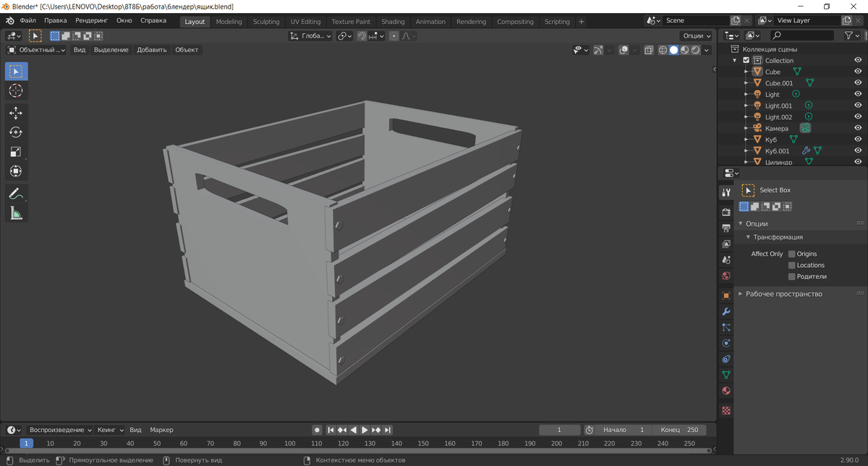Switch to Modeling workspace tab
Screen dimensions: 868x466
(229, 22)
